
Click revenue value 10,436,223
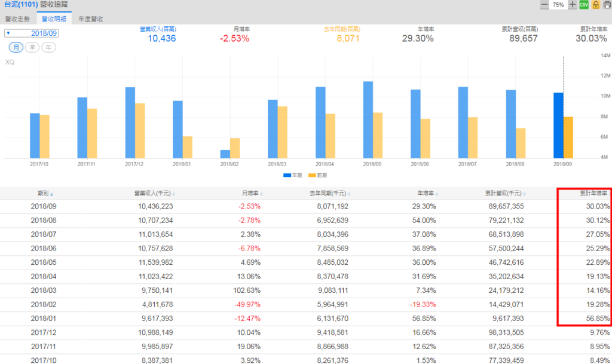[155, 206]
